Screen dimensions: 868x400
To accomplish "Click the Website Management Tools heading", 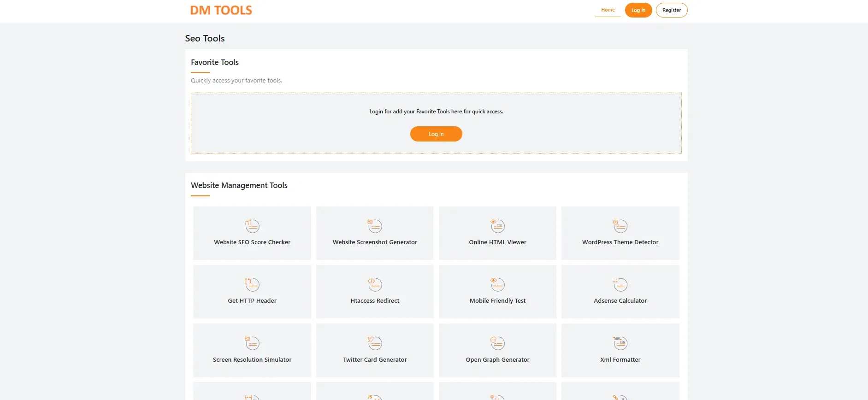I will (x=239, y=185).
